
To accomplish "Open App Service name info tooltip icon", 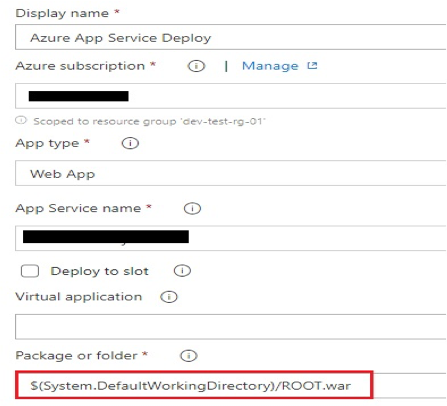I will tap(192, 209).
